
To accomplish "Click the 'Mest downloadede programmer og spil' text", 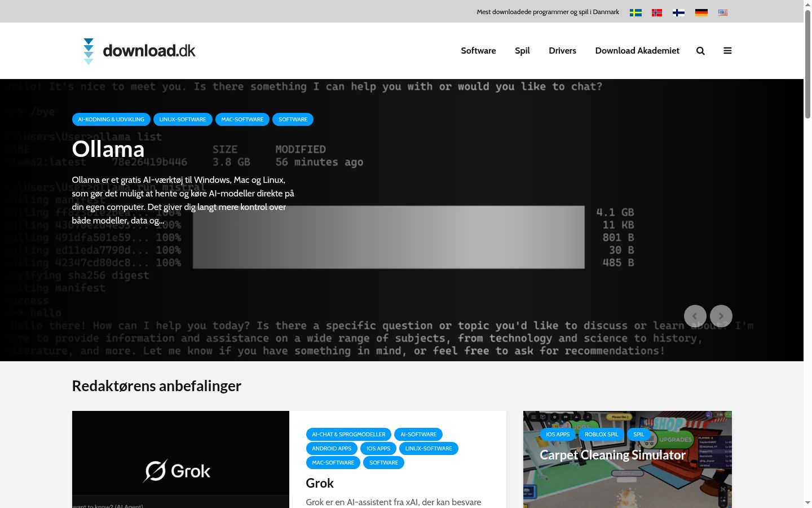I will click(x=548, y=12).
